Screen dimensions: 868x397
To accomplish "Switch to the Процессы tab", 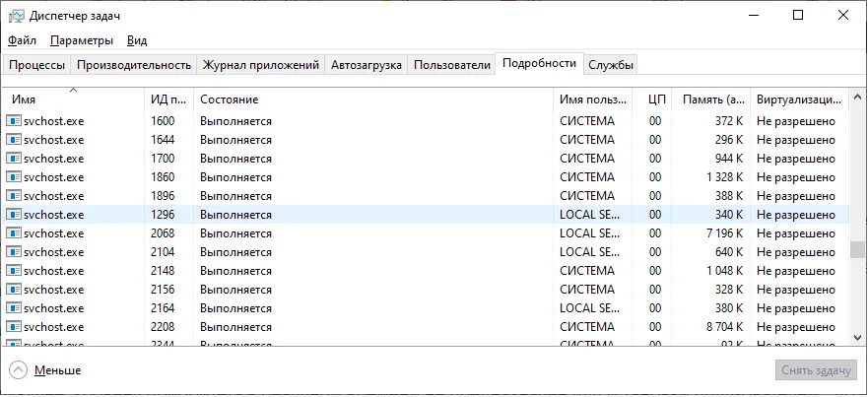I will (37, 65).
